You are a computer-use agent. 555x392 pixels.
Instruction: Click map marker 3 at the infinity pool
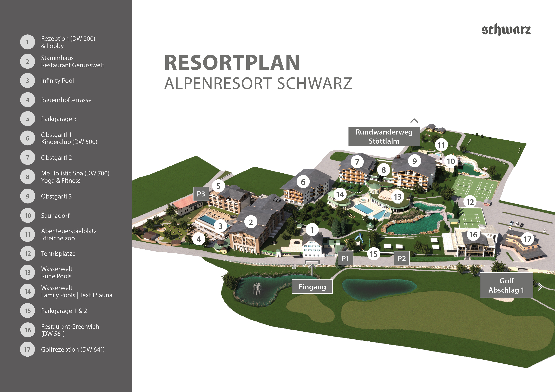220,226
